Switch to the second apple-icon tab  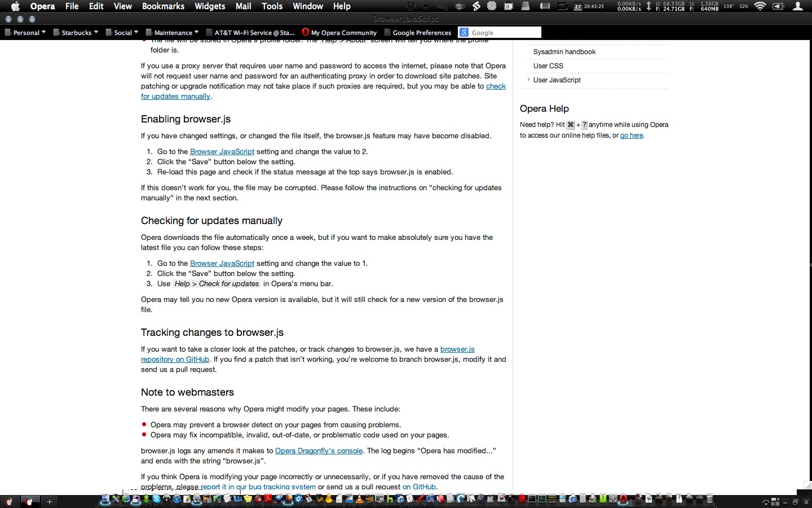29,501
